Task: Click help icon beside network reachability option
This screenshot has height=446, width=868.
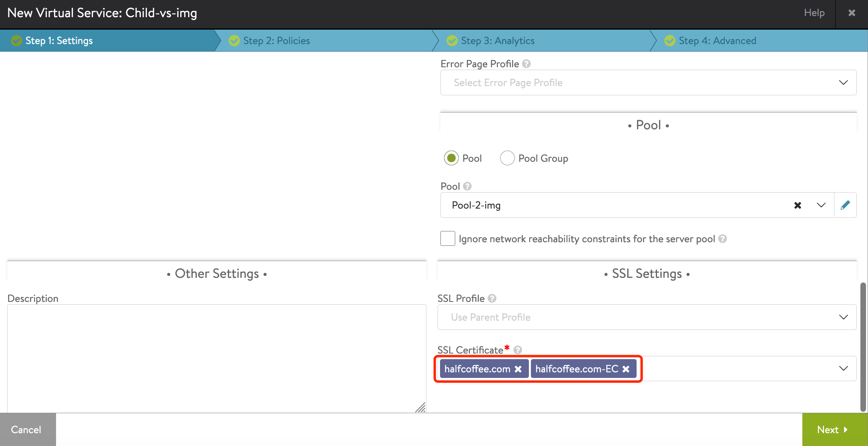Action: [723, 239]
